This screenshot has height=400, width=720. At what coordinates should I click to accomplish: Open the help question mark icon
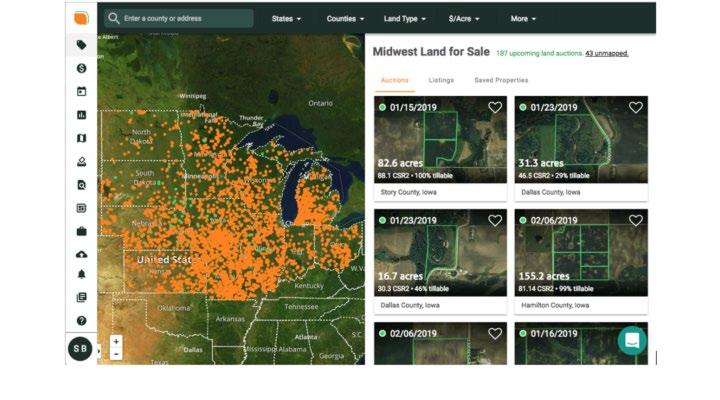coord(81,321)
